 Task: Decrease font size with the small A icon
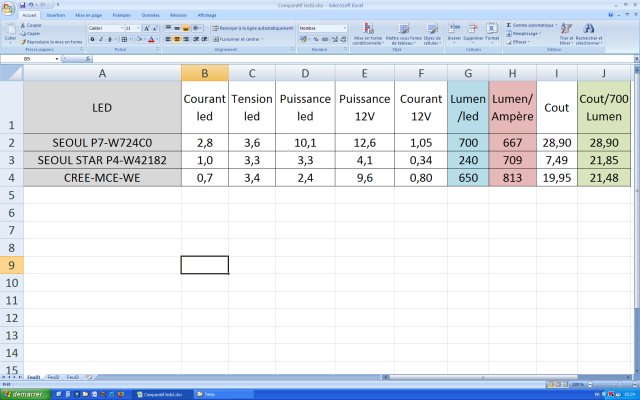point(155,28)
